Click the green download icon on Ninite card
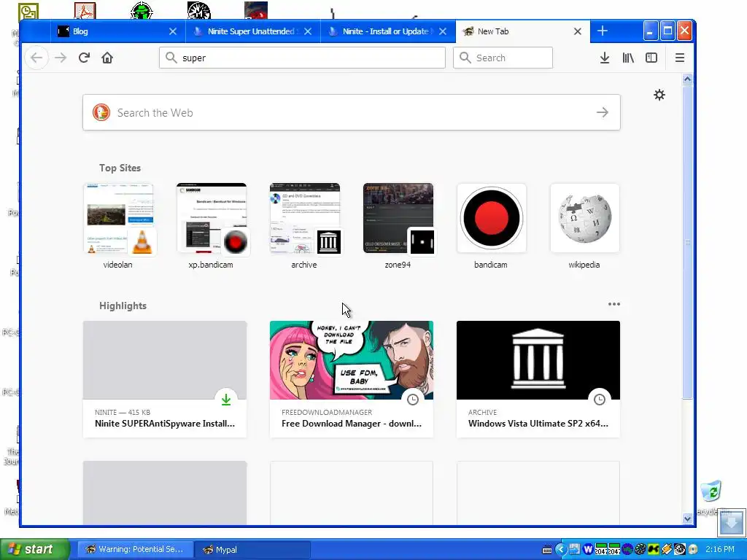 pyautogui.click(x=226, y=400)
